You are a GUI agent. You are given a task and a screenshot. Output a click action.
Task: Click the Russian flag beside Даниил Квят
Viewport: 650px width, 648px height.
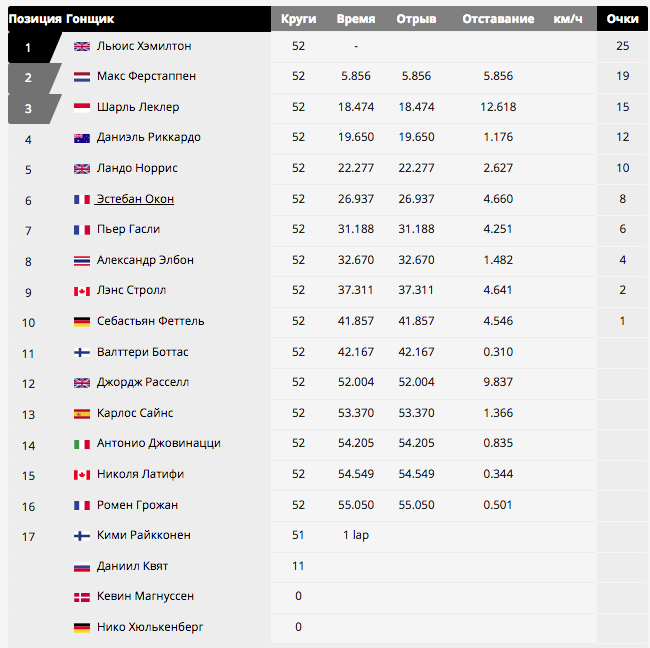pyautogui.click(x=82, y=566)
